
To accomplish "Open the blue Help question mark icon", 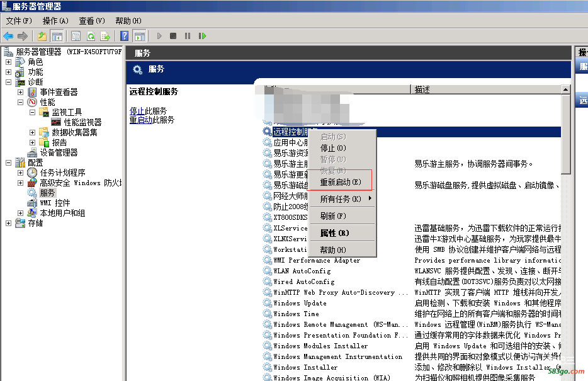I will click(x=124, y=36).
